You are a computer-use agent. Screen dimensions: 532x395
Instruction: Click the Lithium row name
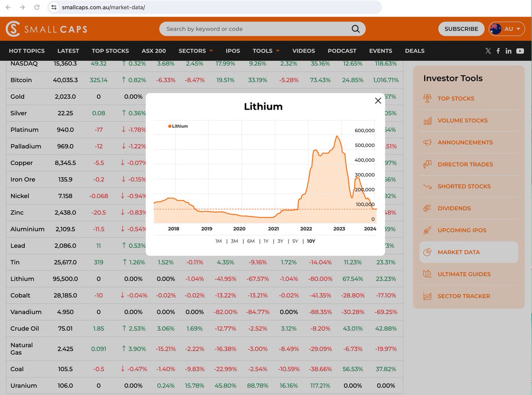point(22,279)
